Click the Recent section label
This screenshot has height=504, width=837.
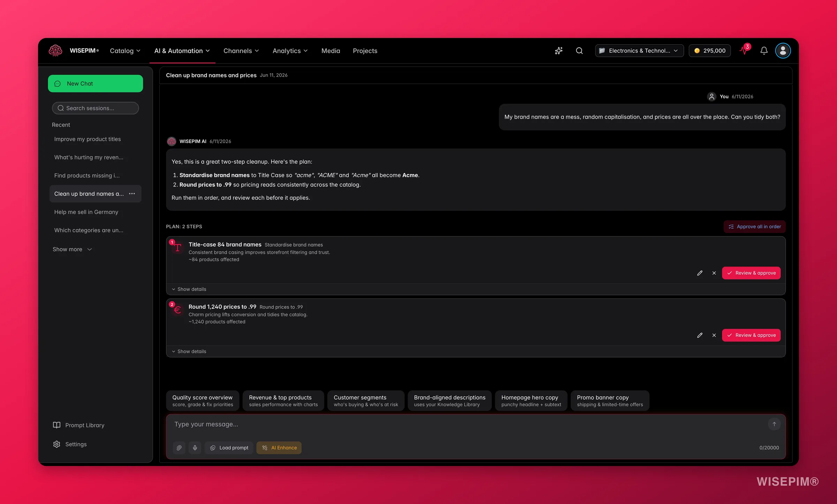click(x=61, y=125)
